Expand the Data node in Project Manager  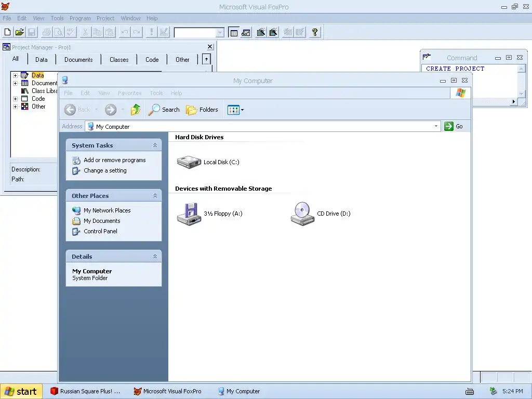coord(15,75)
